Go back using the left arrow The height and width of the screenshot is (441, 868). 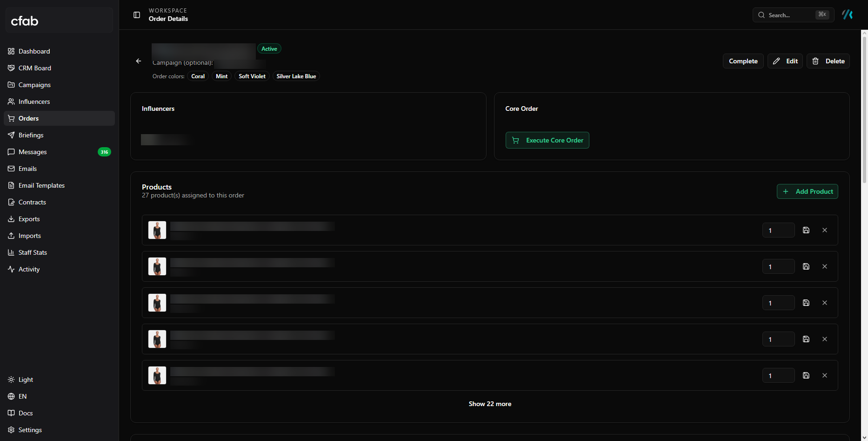click(x=139, y=61)
